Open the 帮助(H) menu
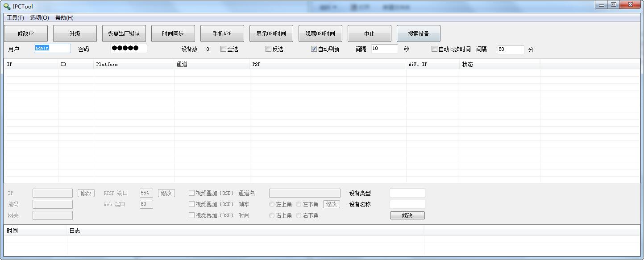Viewport: 644px width, 260px height. click(64, 18)
